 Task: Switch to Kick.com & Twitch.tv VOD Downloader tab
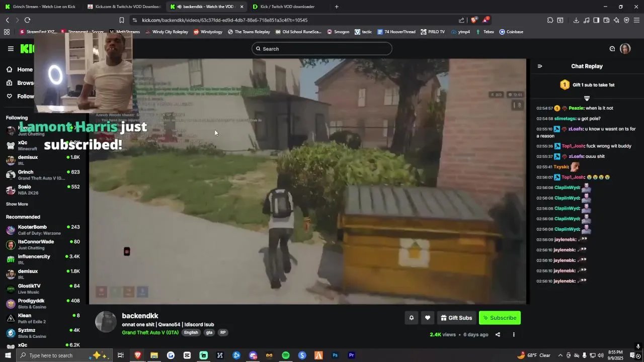point(125,7)
